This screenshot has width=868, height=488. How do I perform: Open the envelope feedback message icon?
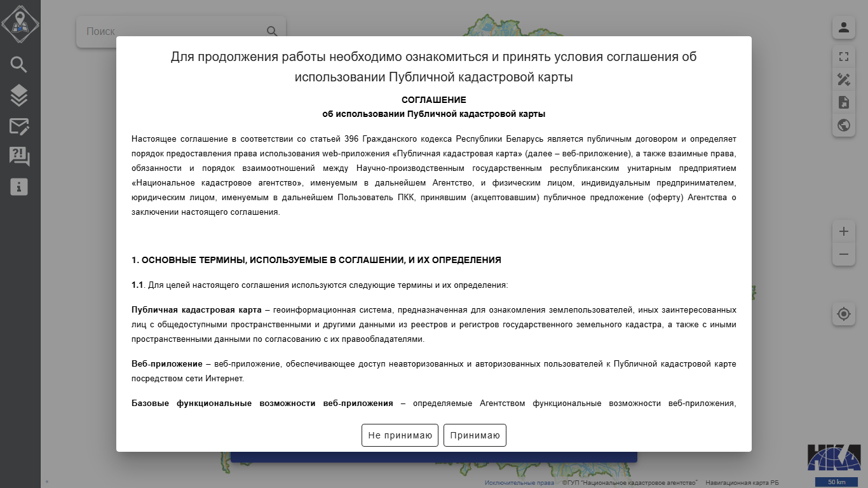[19, 126]
